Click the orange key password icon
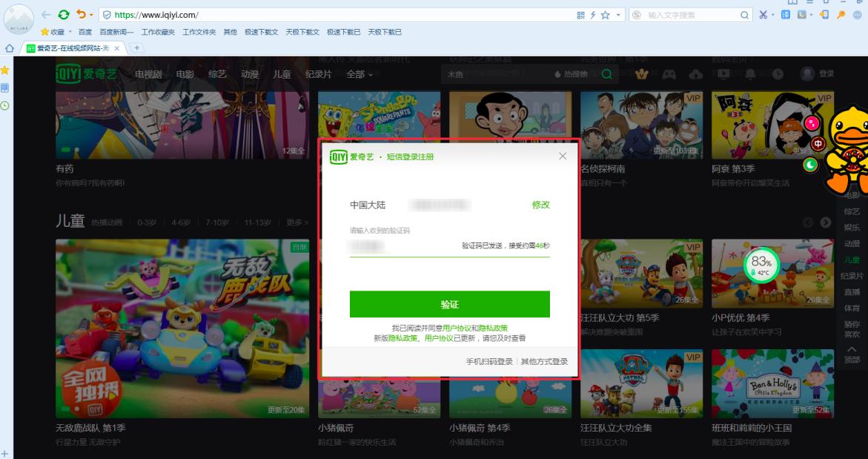The image size is (868, 459). pos(841,15)
